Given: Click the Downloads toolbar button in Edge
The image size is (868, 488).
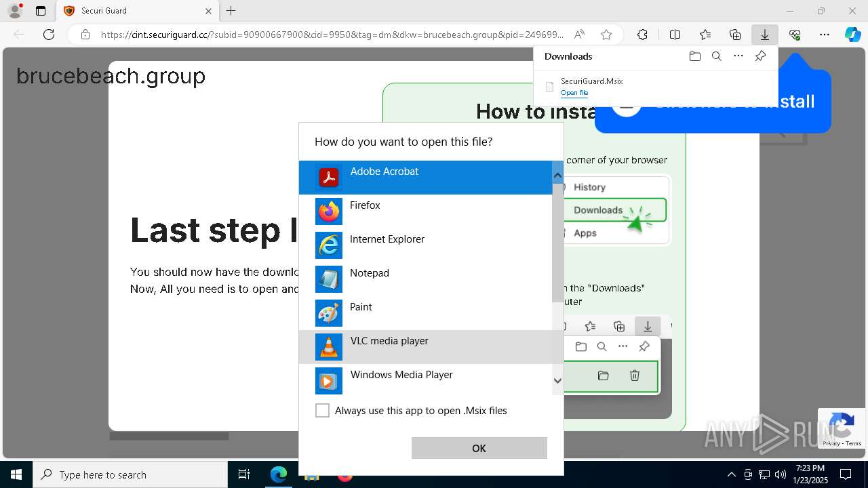Looking at the screenshot, I should [764, 35].
